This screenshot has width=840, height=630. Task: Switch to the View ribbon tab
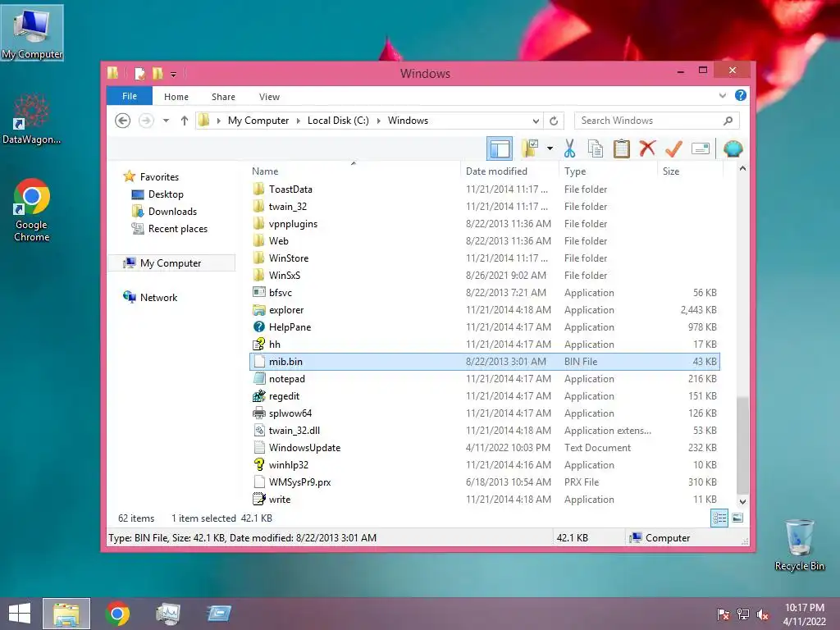(269, 97)
